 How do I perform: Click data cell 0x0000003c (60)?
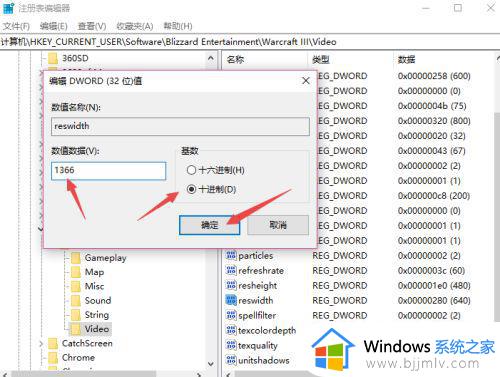(x=431, y=271)
